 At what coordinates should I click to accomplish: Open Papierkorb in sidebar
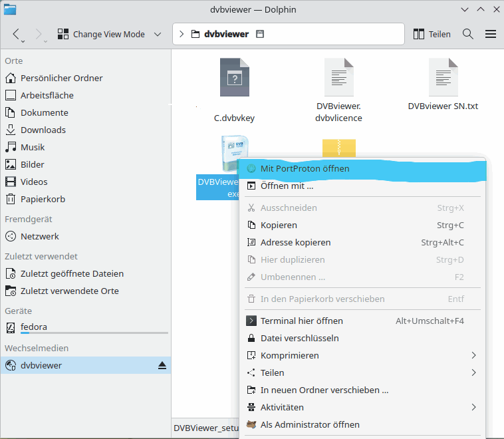click(86, 199)
